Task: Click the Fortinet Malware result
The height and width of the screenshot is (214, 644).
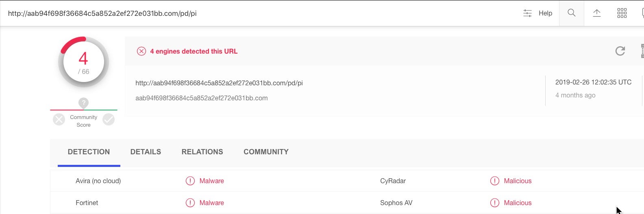Action: 211,203
